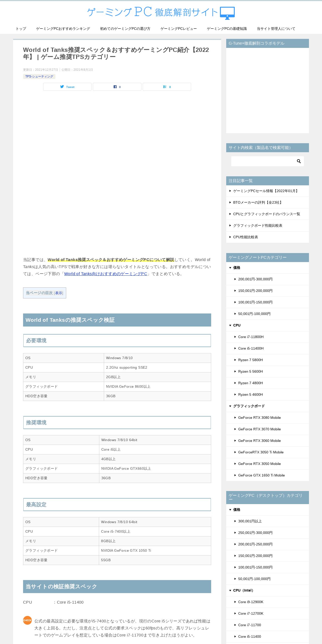Share the article via the Tweet button
322x644 pixels.
click(67, 87)
